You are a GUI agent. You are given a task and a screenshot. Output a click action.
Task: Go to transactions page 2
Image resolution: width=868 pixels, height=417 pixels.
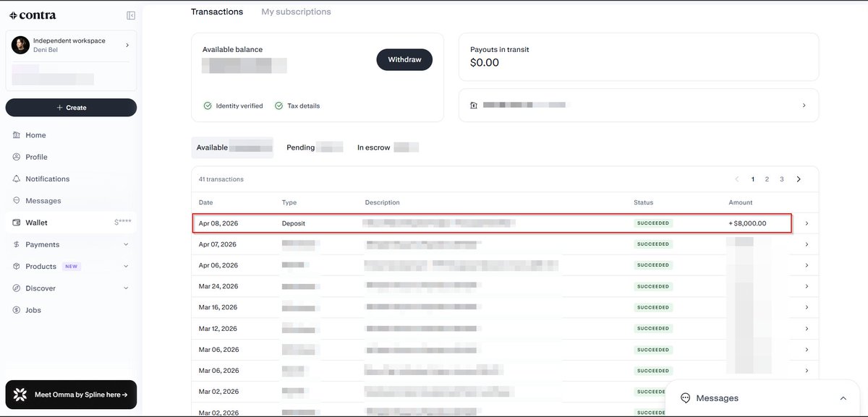point(767,179)
